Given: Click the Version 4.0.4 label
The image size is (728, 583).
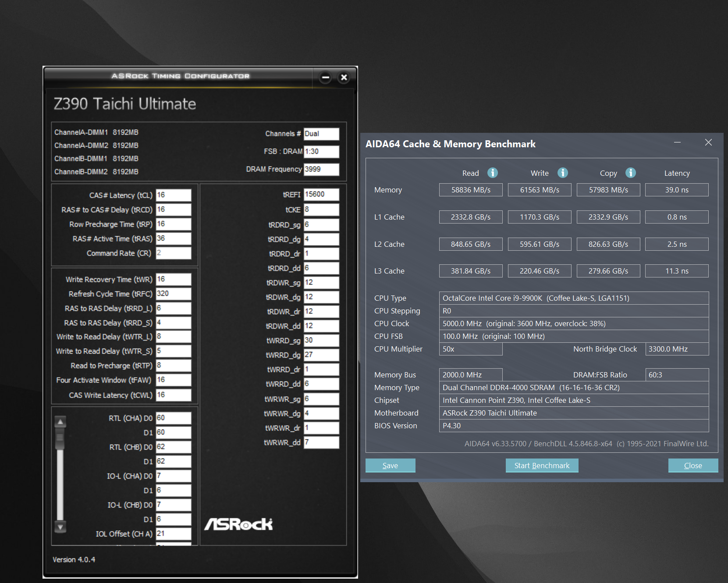Looking at the screenshot, I should click(x=74, y=560).
